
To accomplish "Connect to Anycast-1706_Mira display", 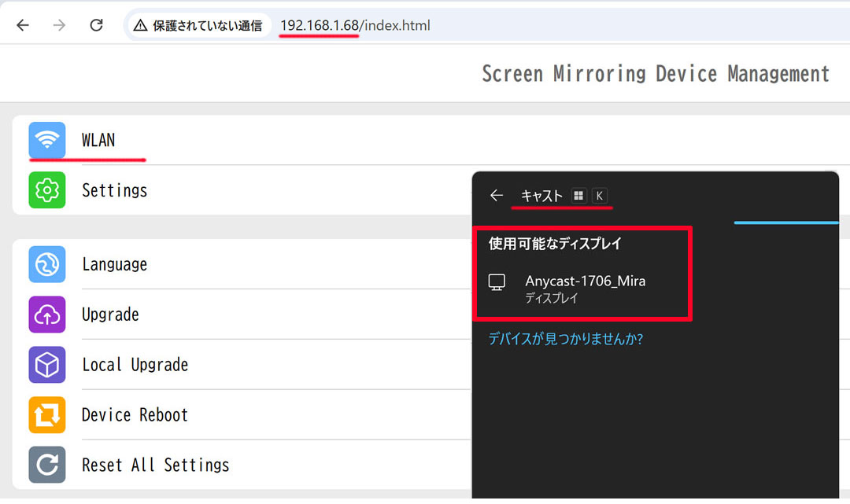I will (585, 281).
